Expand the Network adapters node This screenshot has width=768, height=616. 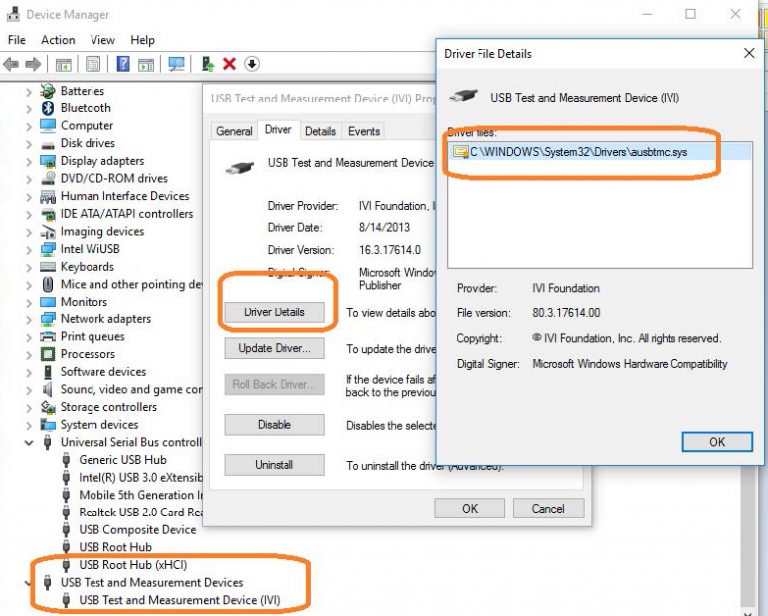(x=28, y=319)
